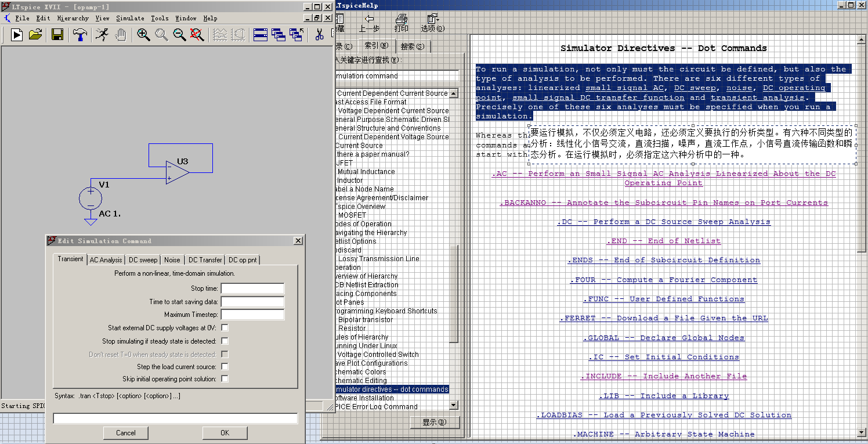
Task: Tile the windows with the Tile icon
Action: coord(261,35)
